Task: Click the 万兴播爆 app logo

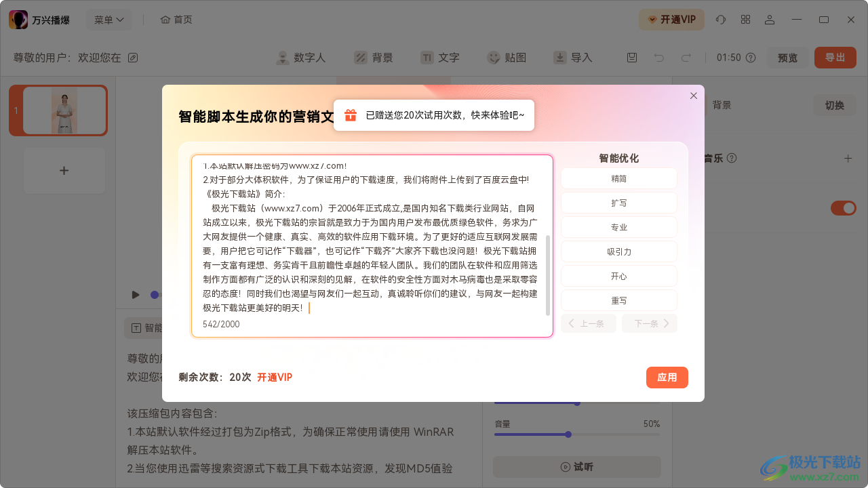Action: click(x=18, y=20)
